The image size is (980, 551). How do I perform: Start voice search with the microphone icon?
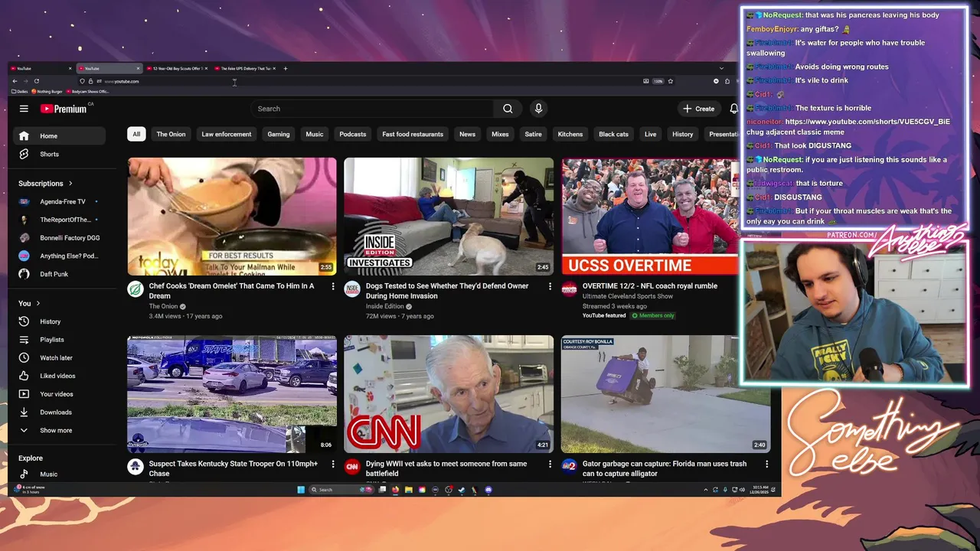(538, 109)
